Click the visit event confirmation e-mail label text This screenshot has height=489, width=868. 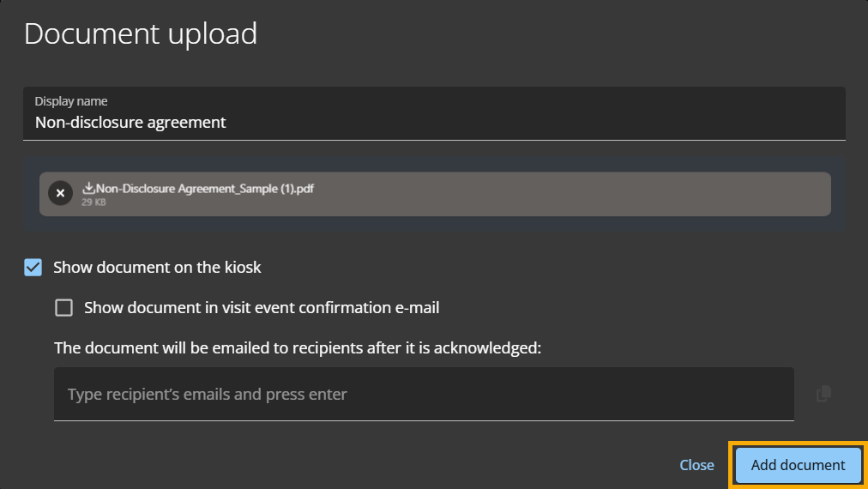click(262, 308)
